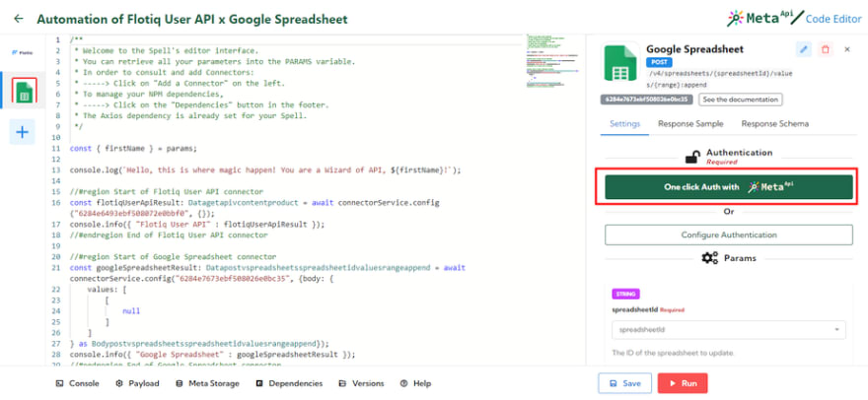Screen dimensions: 868x400
Task: Click the console.log line 13 in editor
Action: click(265, 170)
